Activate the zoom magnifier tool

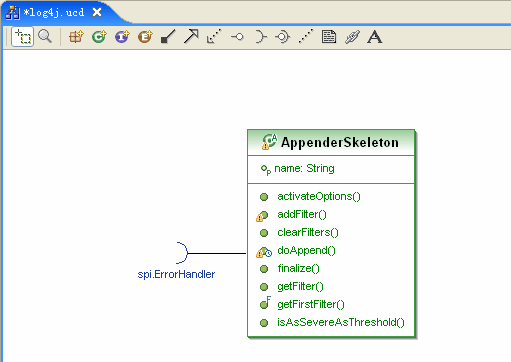pos(45,36)
